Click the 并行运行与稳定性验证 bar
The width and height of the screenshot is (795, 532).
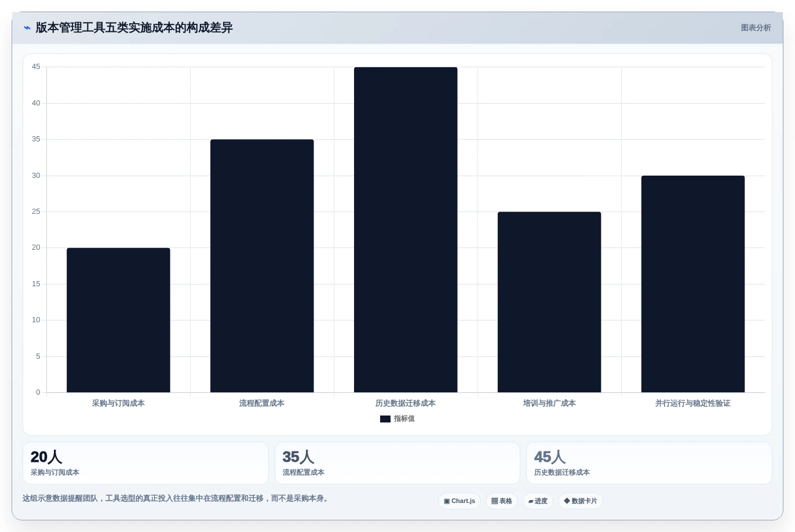click(x=693, y=284)
